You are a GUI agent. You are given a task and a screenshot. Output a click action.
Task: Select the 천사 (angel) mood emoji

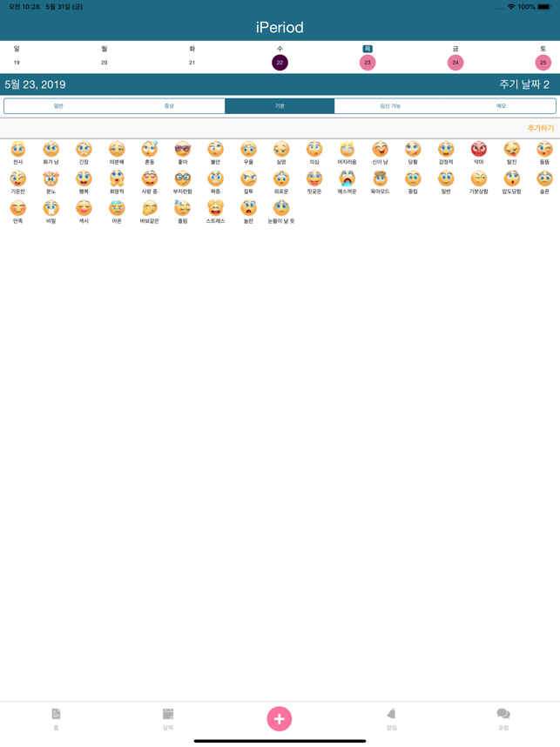click(17, 151)
